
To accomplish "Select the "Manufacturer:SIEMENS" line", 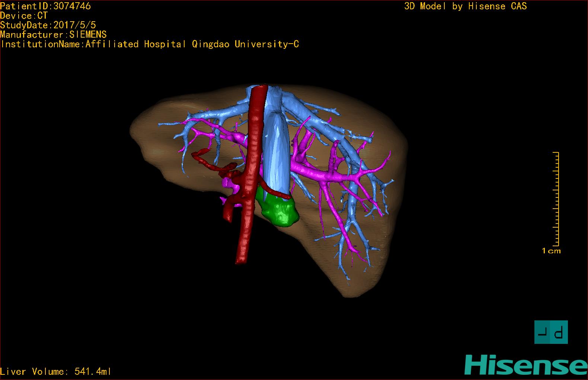I will (53, 35).
